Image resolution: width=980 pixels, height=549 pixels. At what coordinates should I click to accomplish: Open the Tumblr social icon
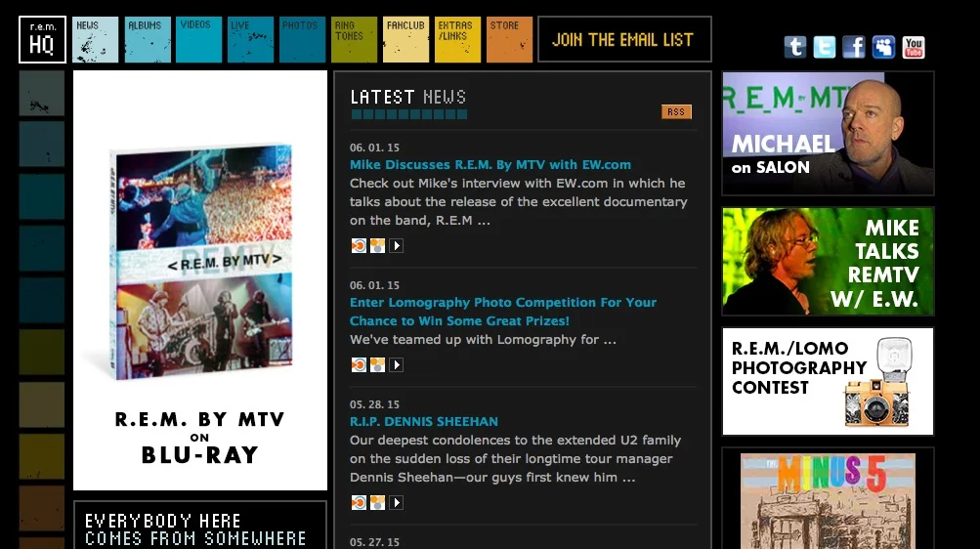(x=795, y=47)
